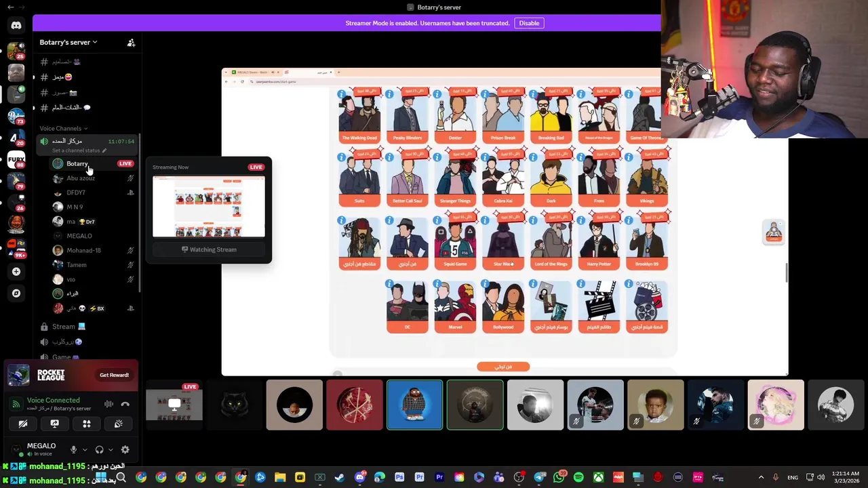The image size is (868, 488).
Task: Open Premiere Pro from the taskbar
Action: pos(439,478)
